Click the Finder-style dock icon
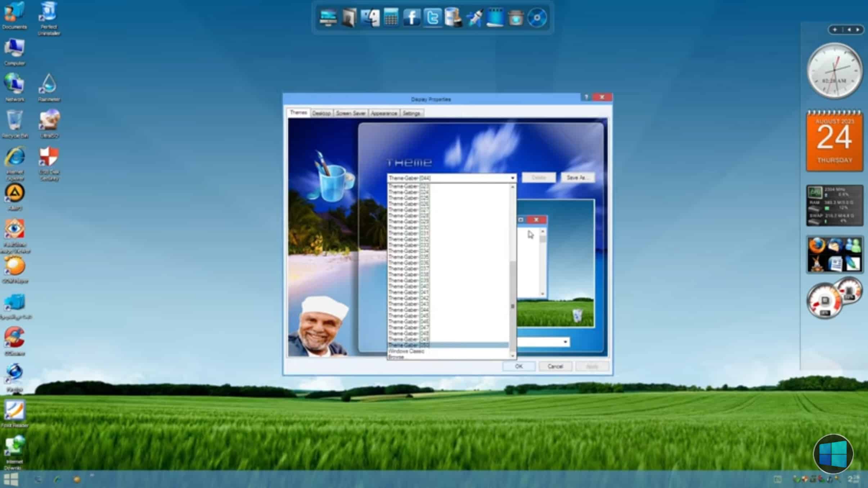The width and height of the screenshot is (868, 488). tap(369, 18)
